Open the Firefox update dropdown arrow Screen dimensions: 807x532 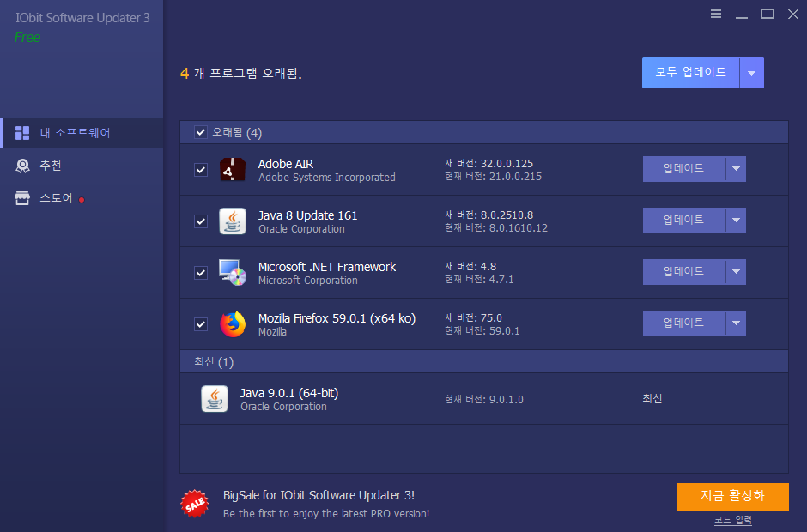point(736,323)
